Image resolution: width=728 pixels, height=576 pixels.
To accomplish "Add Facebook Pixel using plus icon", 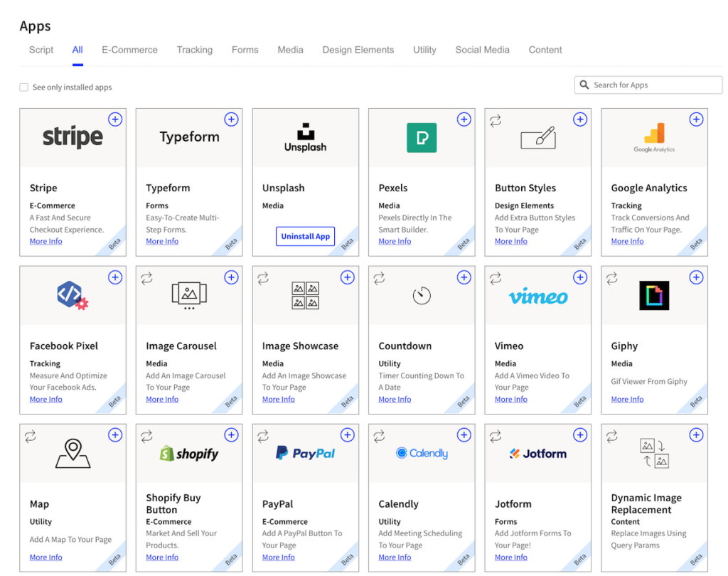I will tap(115, 277).
